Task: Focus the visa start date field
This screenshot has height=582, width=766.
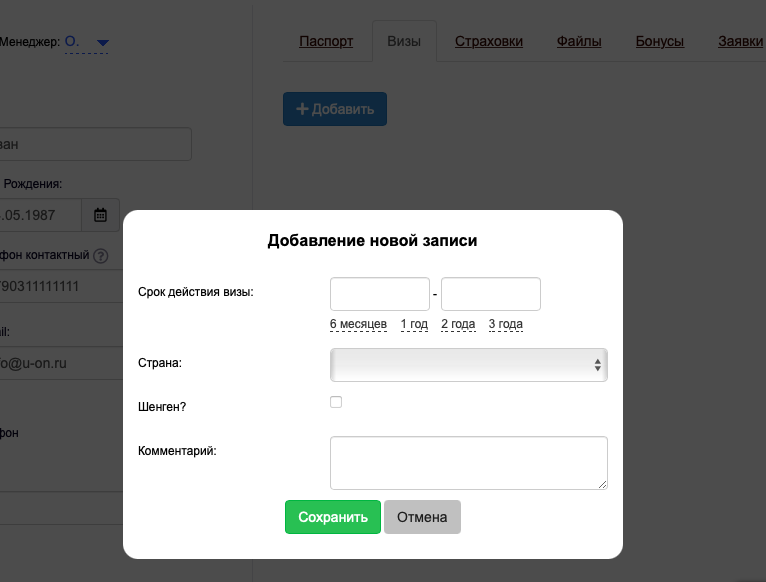Action: click(x=380, y=294)
